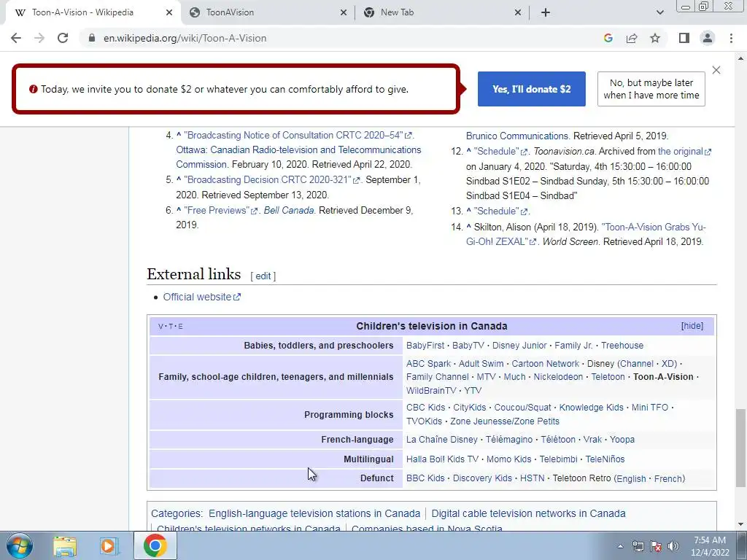Open the YTV link
The height and width of the screenshot is (560, 747).
(473, 391)
